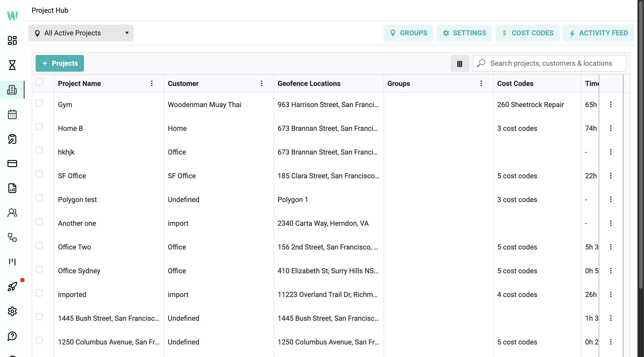Screen dimensions: 644x357
Task: Open row actions menu for hkhjk
Action: (611, 152)
